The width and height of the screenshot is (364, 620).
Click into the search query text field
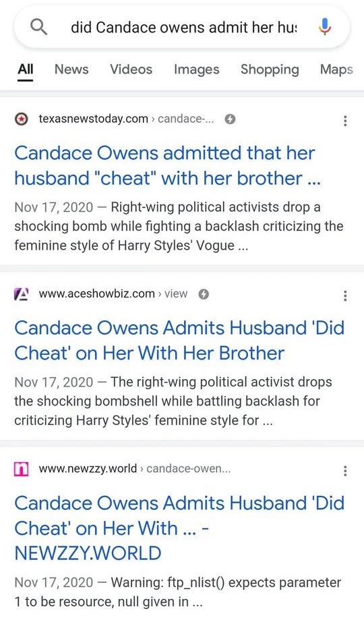184,27
